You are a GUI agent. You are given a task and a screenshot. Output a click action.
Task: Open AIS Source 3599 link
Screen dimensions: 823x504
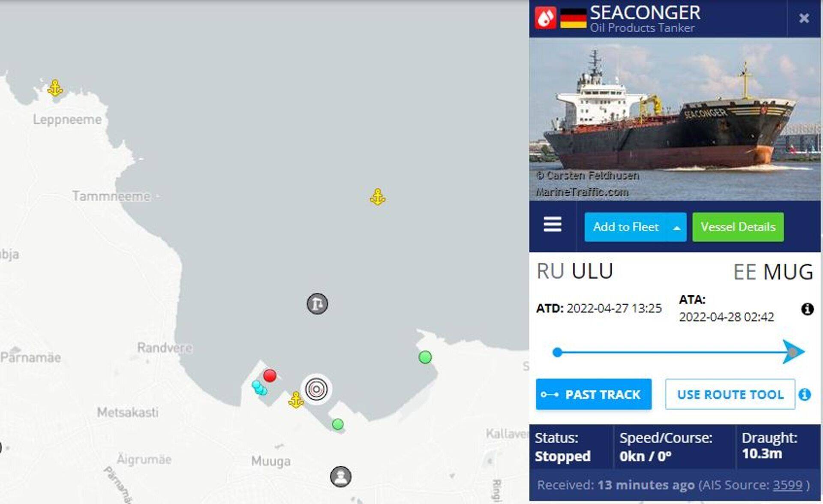(x=787, y=485)
